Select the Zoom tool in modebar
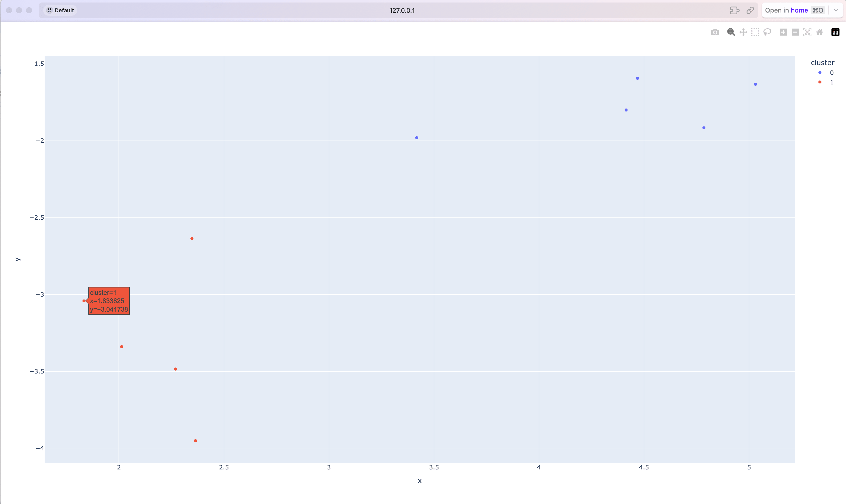Image resolution: width=846 pixels, height=504 pixels. [731, 32]
